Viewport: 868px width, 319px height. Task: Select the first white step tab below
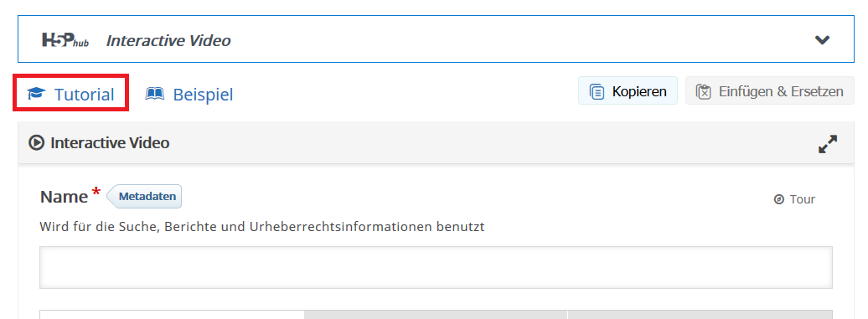coord(172,315)
